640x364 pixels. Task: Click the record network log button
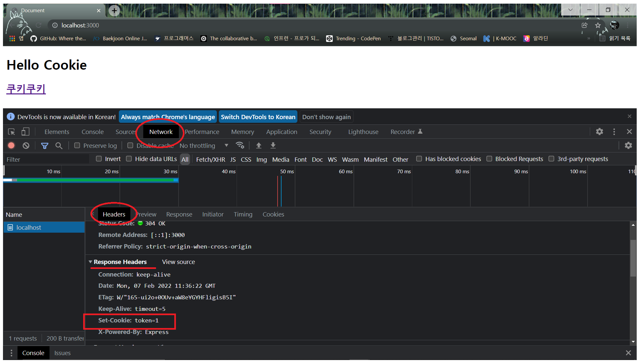(x=11, y=146)
